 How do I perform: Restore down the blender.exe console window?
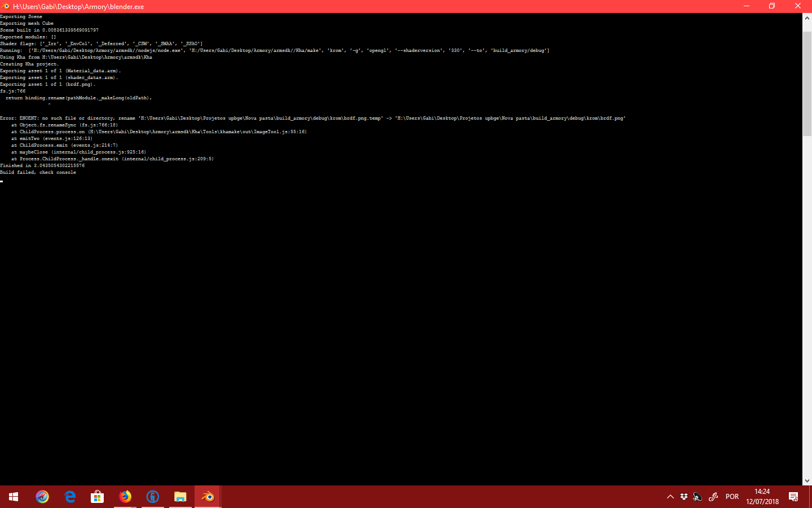(772, 6)
